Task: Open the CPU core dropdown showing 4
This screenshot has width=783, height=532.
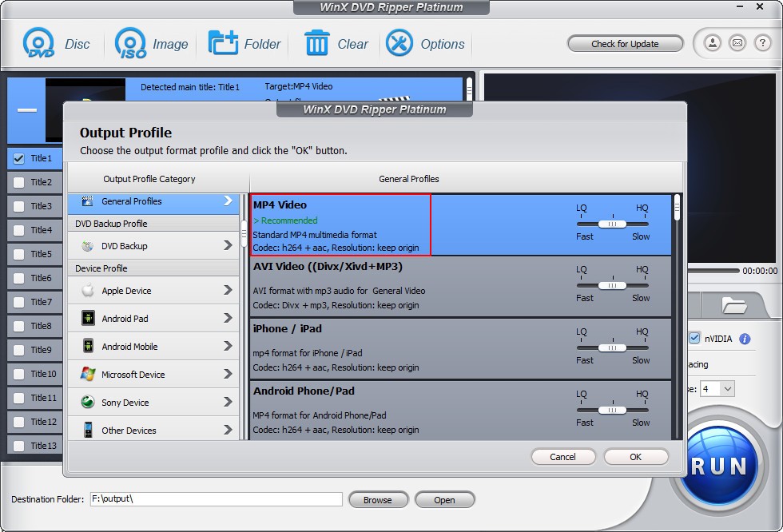Action: tap(717, 389)
